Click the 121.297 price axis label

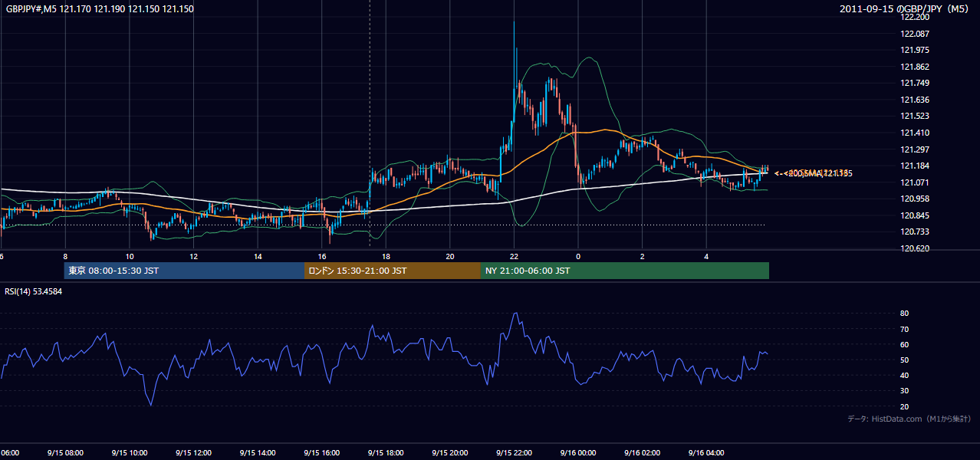pyautogui.click(x=913, y=149)
